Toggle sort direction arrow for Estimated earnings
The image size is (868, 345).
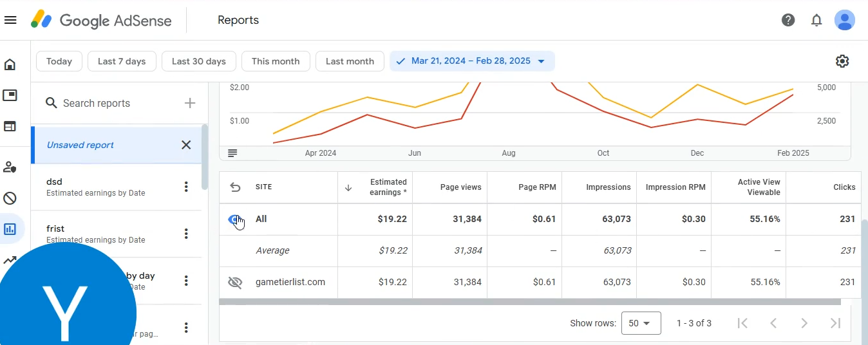tap(348, 187)
